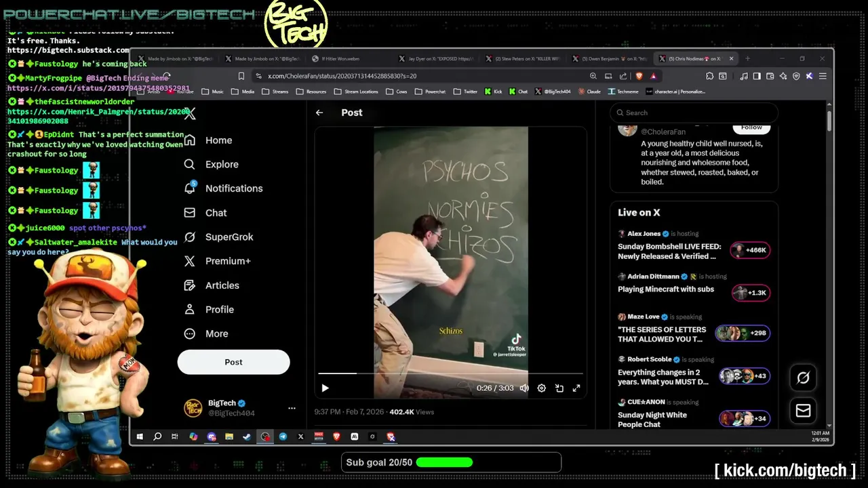Open the Claude bookmark
The height and width of the screenshot is (488, 868).
589,91
